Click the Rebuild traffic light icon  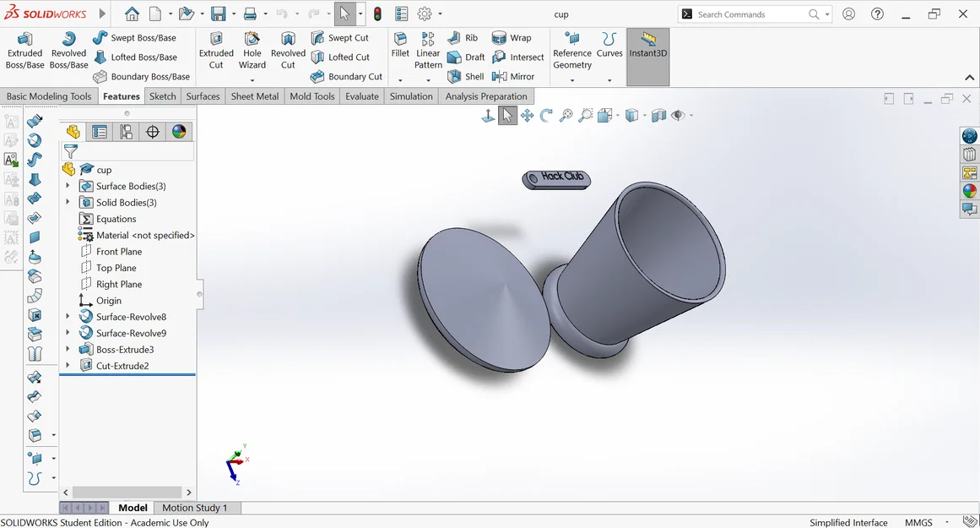click(x=377, y=14)
